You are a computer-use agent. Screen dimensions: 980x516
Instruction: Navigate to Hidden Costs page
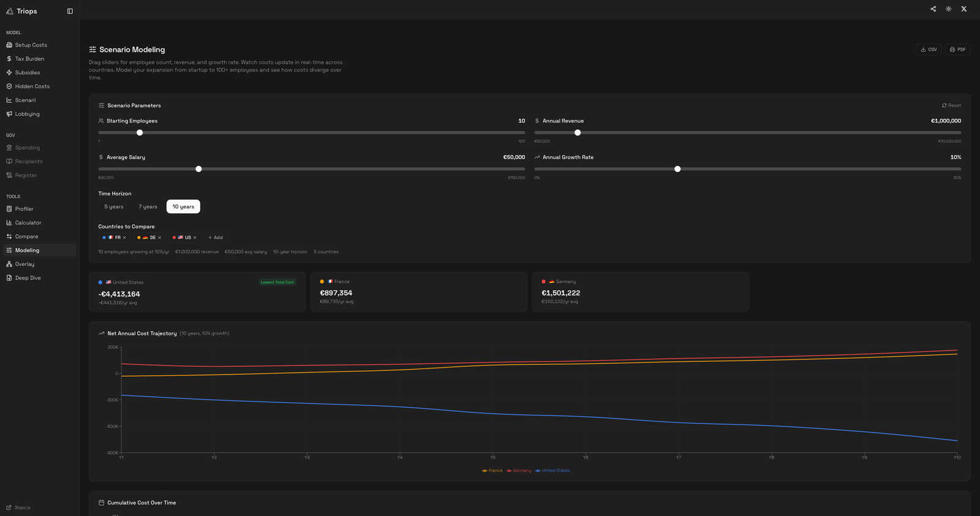click(x=32, y=86)
